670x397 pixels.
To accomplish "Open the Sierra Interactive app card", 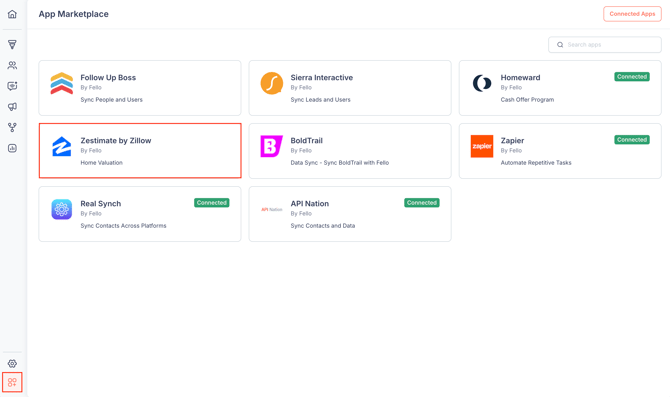I will (350, 88).
